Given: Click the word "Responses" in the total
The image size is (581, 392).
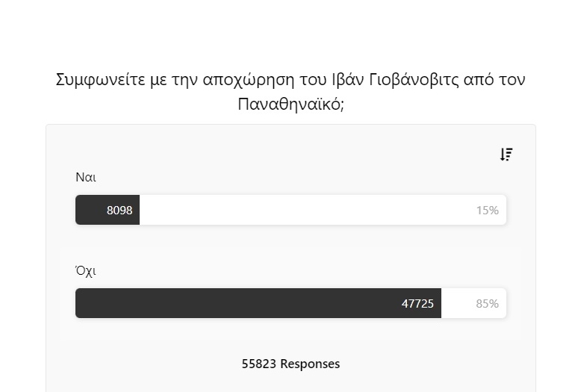Looking at the screenshot, I should (310, 364).
